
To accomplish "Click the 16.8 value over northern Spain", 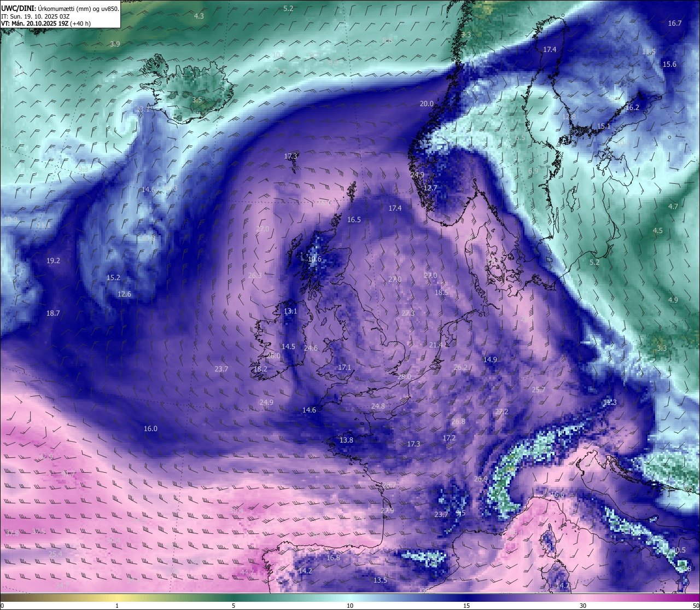I will coord(333,558).
